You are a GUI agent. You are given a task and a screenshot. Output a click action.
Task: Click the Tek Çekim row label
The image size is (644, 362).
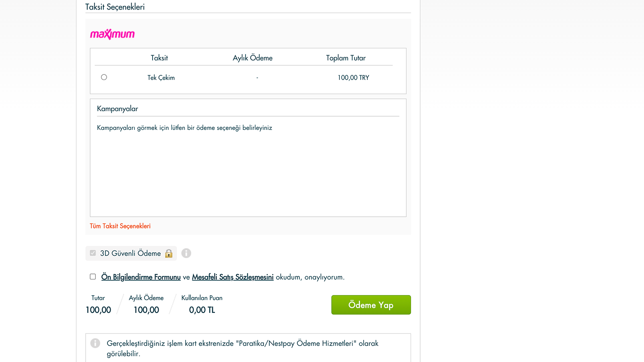(x=161, y=78)
